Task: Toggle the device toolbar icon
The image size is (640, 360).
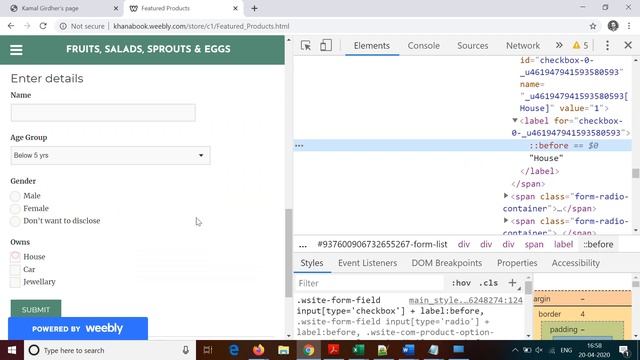Action: point(326,45)
